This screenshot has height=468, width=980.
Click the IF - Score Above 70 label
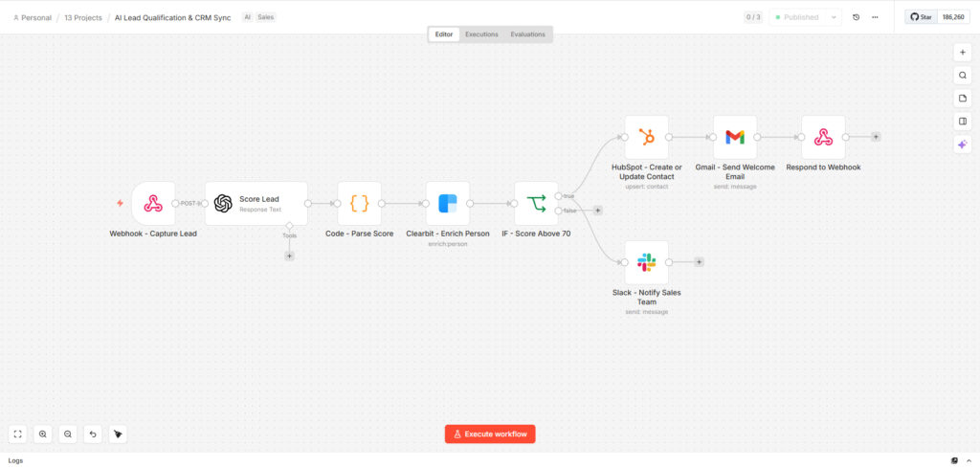tap(536, 234)
